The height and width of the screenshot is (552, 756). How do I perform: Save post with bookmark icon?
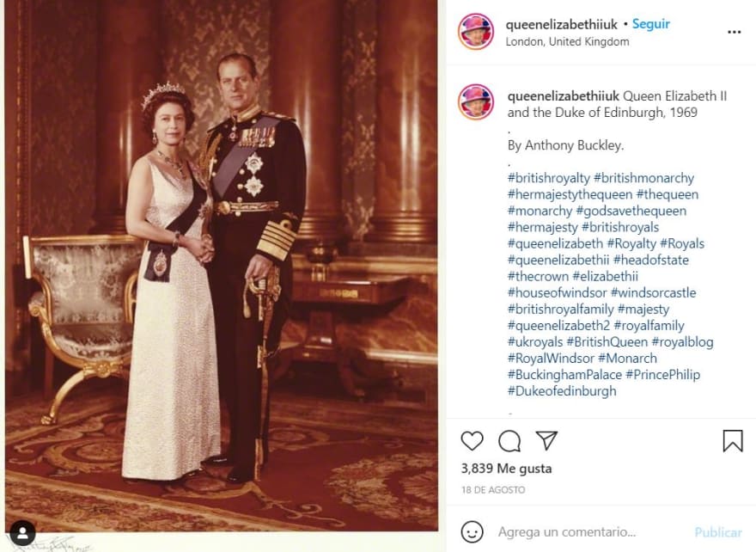pyautogui.click(x=733, y=440)
